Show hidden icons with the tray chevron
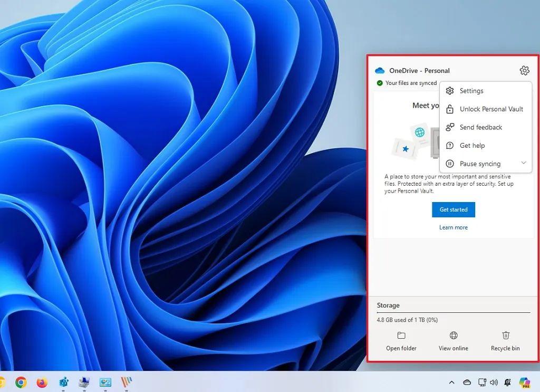 [x=452, y=383]
